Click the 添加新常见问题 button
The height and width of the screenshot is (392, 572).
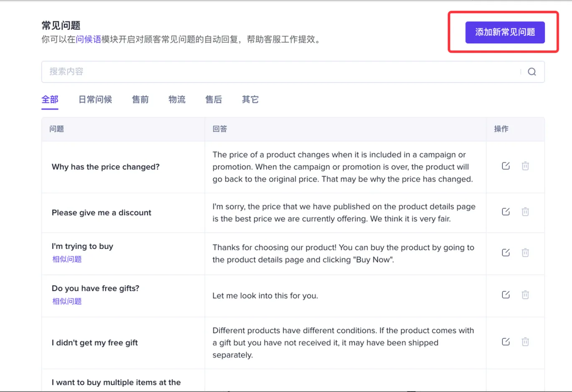coord(505,32)
